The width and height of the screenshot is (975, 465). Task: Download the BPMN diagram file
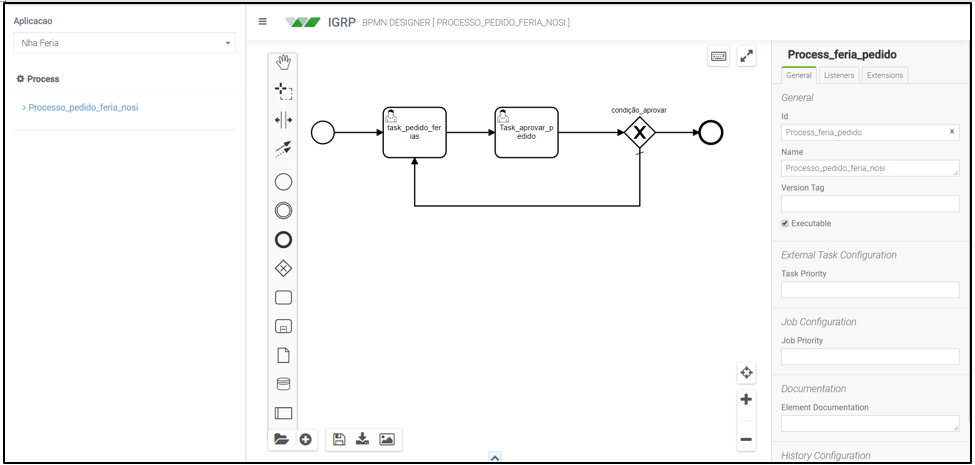[x=362, y=439]
